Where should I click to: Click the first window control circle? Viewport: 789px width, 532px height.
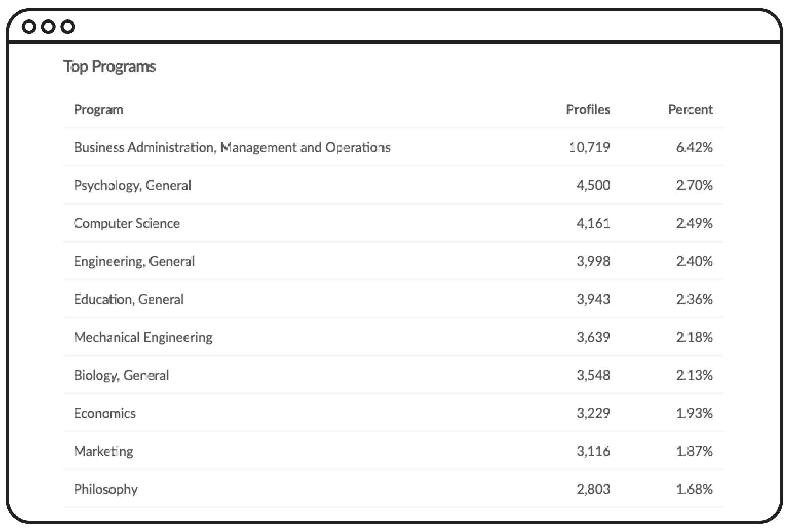(29, 27)
